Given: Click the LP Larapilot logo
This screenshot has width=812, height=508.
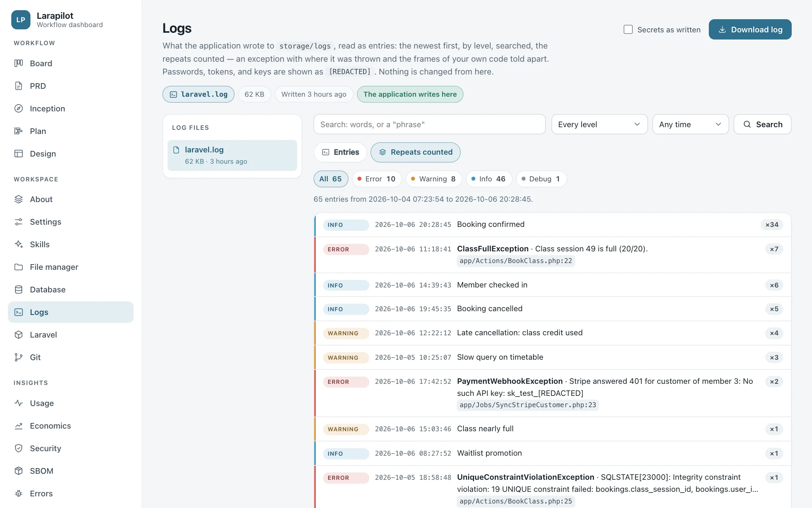Looking at the screenshot, I should pos(21,20).
